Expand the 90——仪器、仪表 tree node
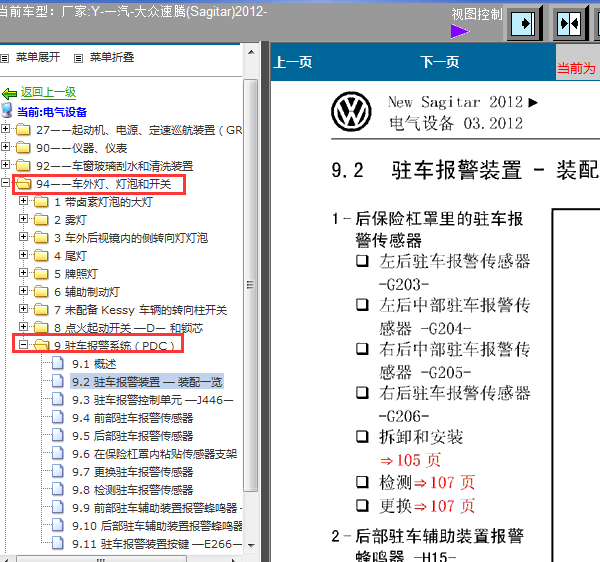The image size is (600, 562). 5,147
